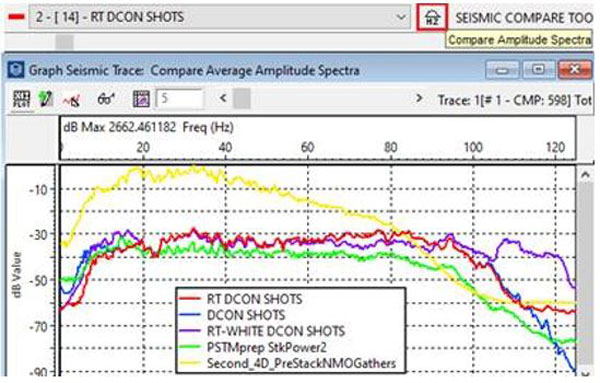Click the XY plot toolbar icon
The width and height of the screenshot is (600, 383).
click(22, 99)
